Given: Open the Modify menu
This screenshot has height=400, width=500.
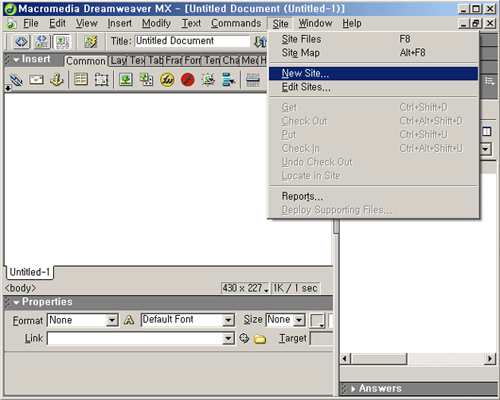Looking at the screenshot, I should [x=156, y=24].
